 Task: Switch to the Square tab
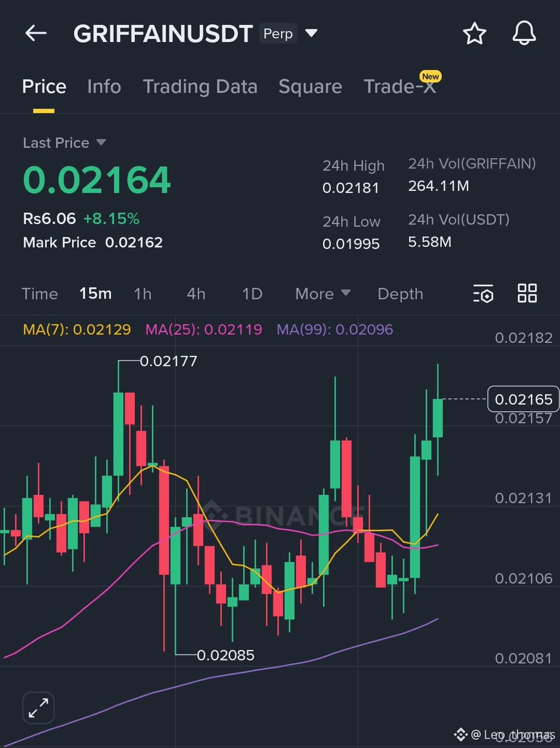pyautogui.click(x=310, y=87)
